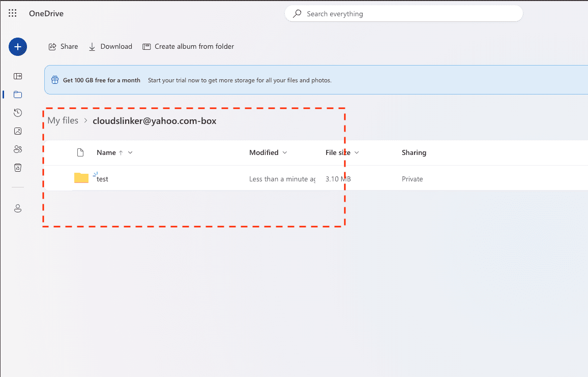Screen dimensions: 588x377
Task: Click Private sharing status of test
Action: coord(412,179)
